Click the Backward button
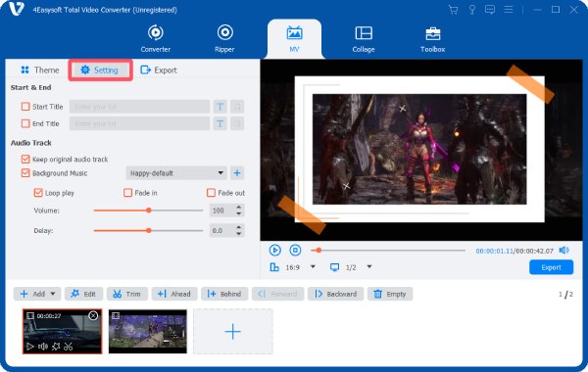 tap(335, 294)
